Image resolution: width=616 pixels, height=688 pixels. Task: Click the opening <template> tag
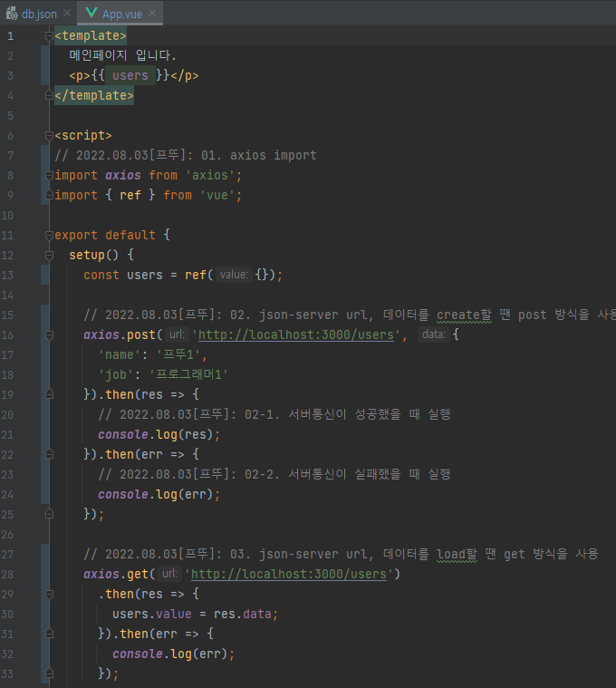tap(91, 35)
